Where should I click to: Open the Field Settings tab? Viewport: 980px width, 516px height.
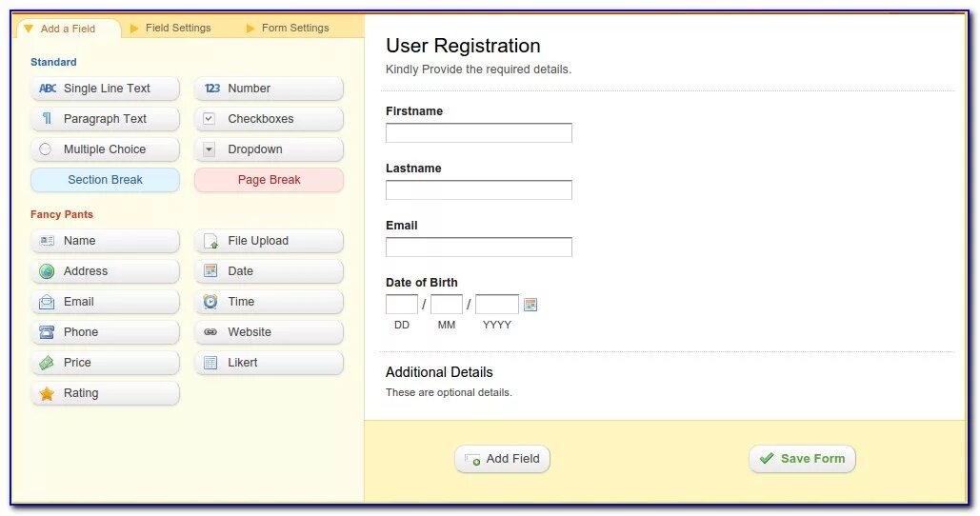tap(177, 28)
